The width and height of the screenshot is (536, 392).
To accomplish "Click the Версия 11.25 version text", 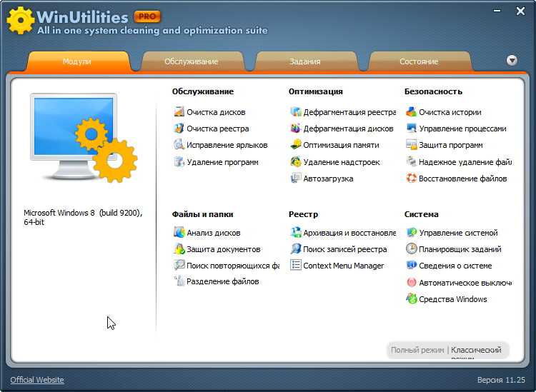I will tap(501, 380).
